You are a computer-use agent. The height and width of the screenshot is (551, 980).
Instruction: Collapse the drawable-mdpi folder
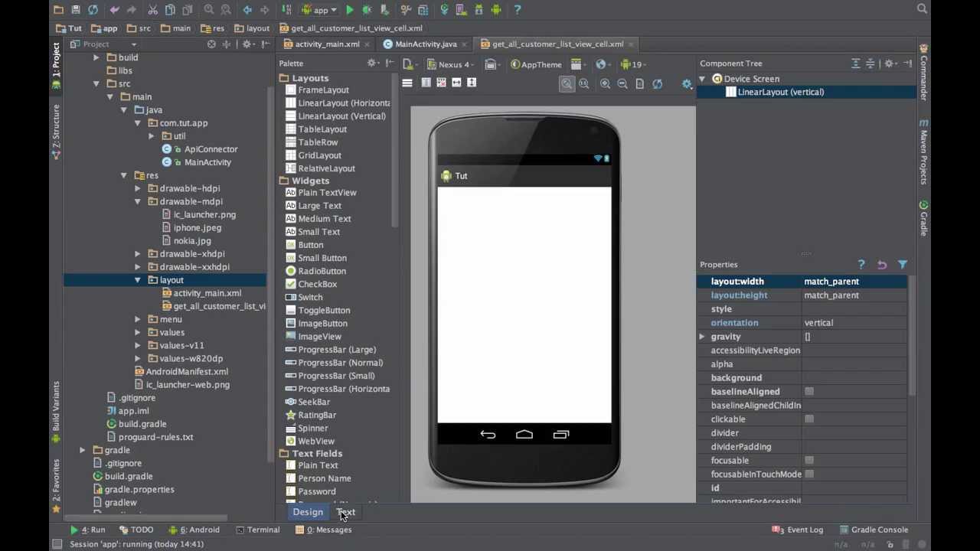138,201
